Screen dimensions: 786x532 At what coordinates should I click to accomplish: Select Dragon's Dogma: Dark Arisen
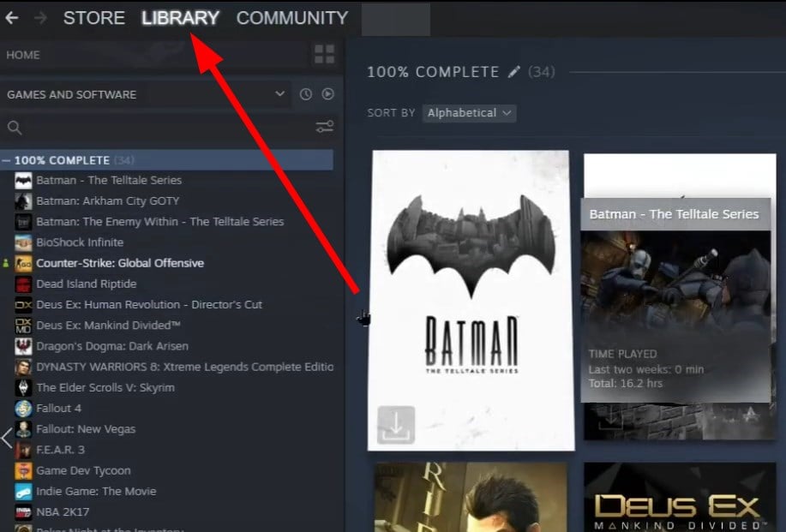112,346
